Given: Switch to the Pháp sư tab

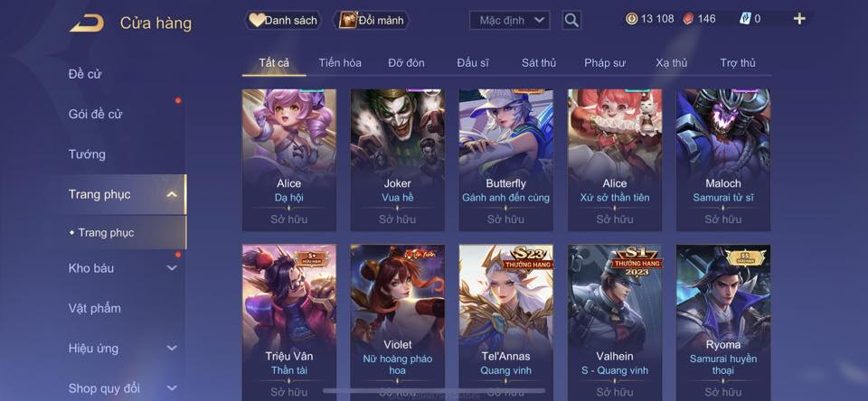Looking at the screenshot, I should (605, 63).
